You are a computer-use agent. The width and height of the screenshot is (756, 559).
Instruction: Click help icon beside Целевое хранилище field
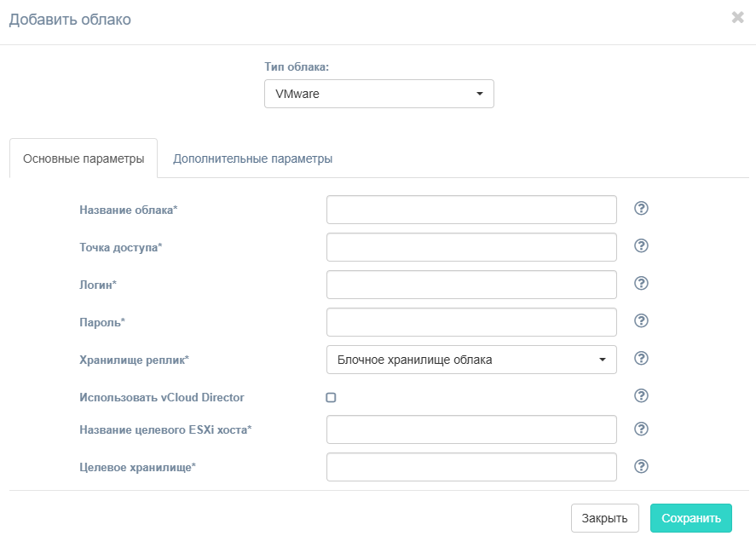click(x=641, y=466)
